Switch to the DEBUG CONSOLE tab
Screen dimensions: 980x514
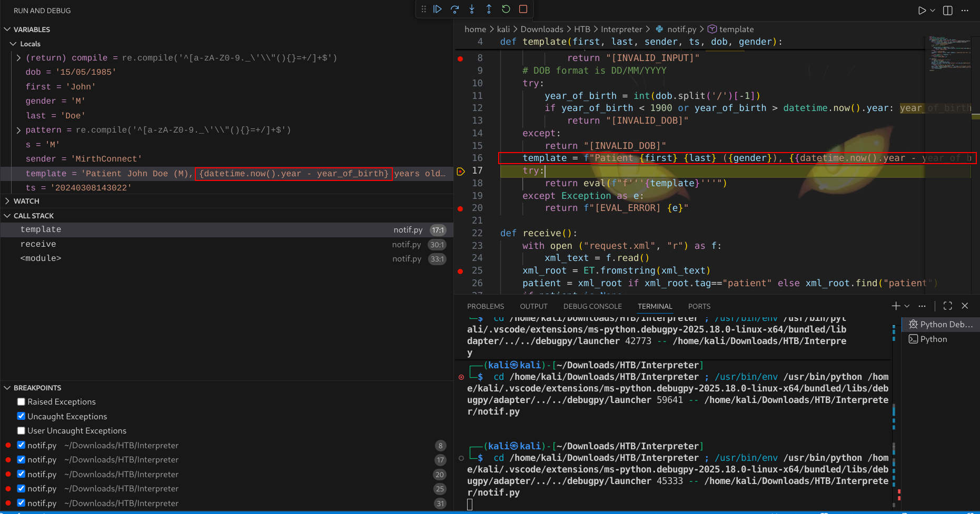pos(592,306)
